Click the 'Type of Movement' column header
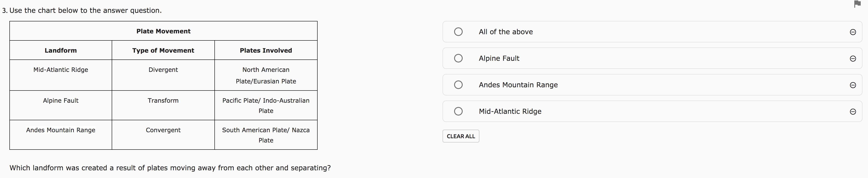 163,50
